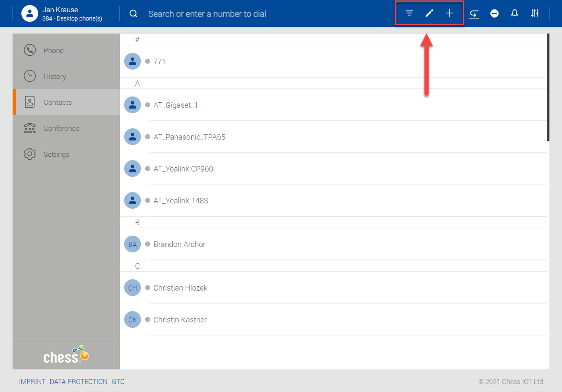The width and height of the screenshot is (562, 392).
Task: Select contact AT_Panasonic_TPA65
Action: (x=189, y=137)
